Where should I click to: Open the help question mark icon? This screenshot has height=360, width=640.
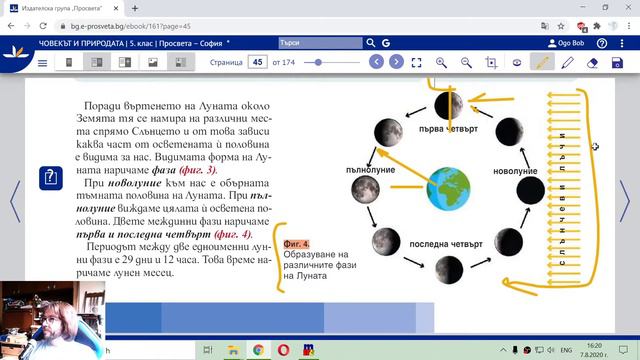[x=602, y=43]
